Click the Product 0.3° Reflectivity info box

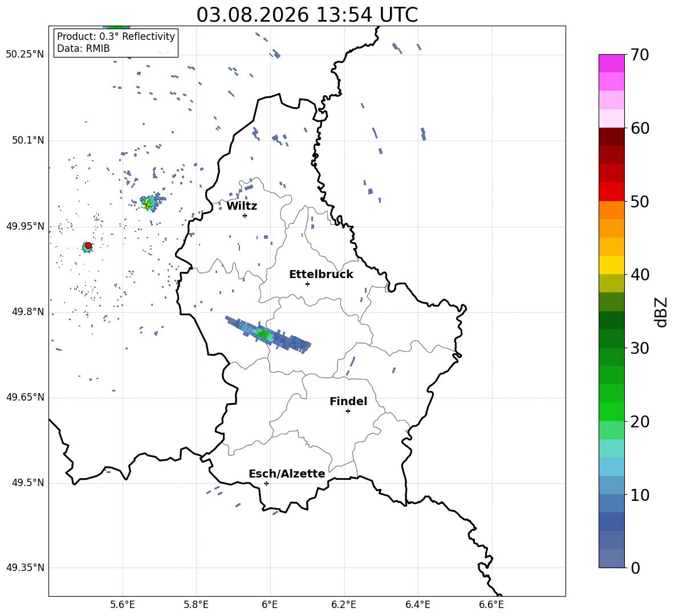[x=116, y=42]
